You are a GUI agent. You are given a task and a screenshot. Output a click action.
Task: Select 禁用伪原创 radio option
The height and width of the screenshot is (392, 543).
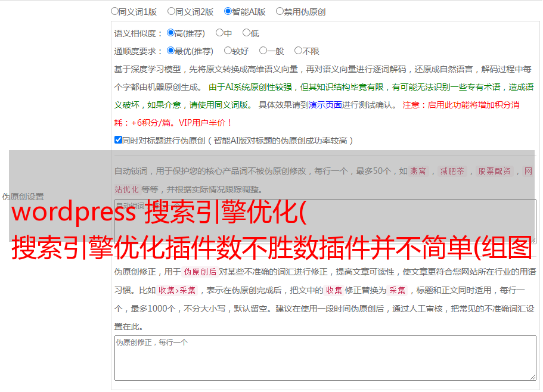(280, 11)
